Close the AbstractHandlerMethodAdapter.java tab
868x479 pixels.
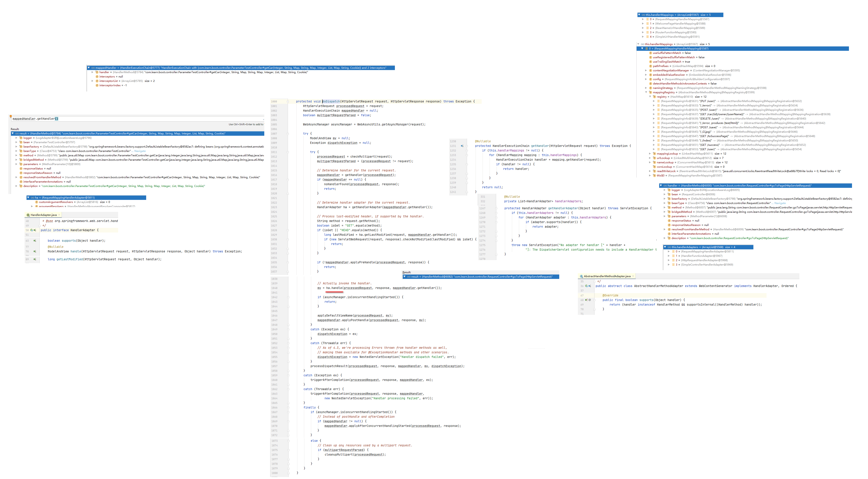click(x=633, y=276)
